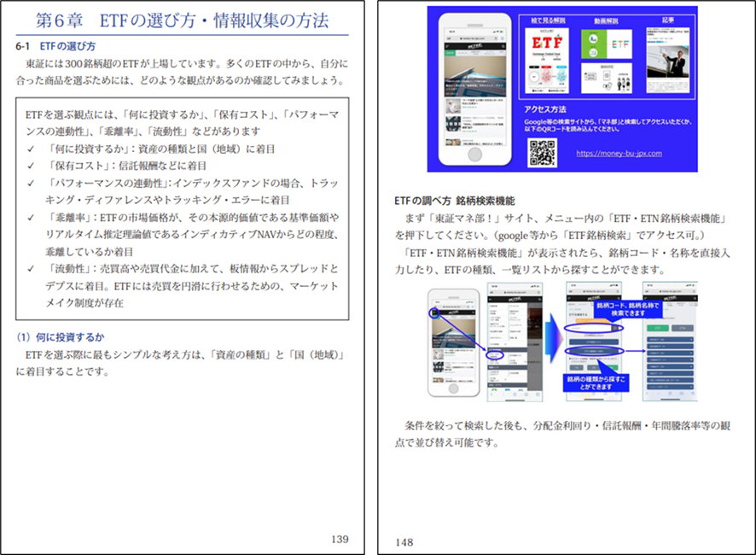Click the chapter title 第6章 heading

click(x=181, y=20)
